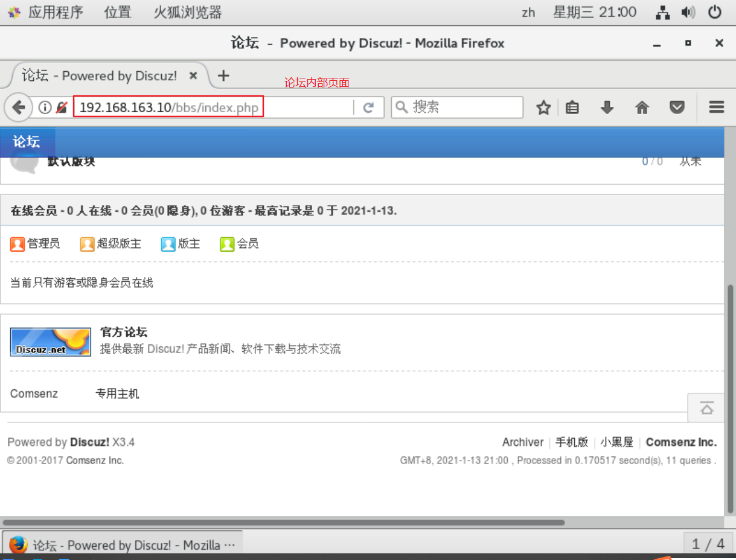Click the 从未 last post text
The width and height of the screenshot is (736, 560).
point(691,161)
